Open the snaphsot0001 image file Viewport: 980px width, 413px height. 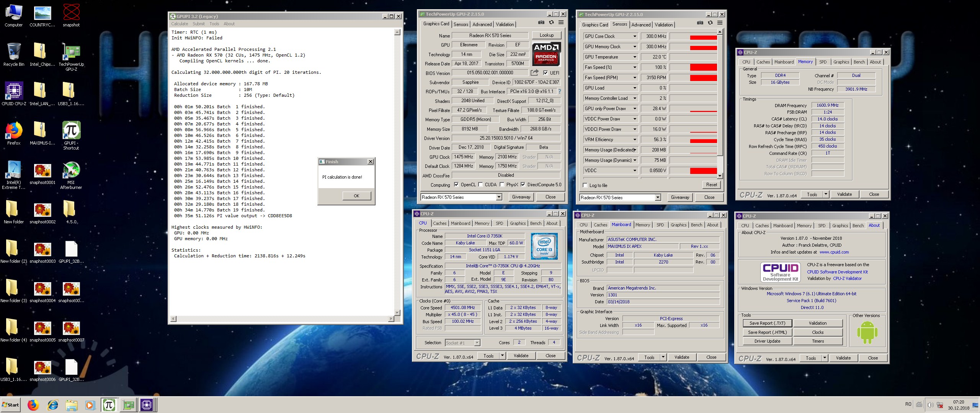[42, 174]
